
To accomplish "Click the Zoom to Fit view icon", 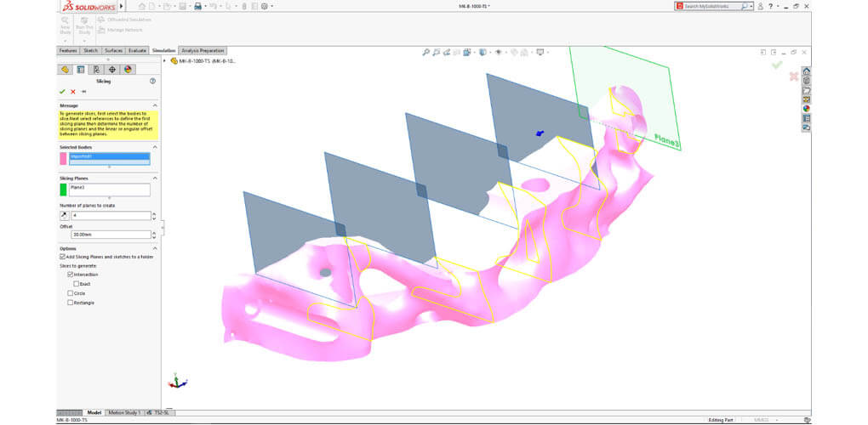I will point(426,52).
